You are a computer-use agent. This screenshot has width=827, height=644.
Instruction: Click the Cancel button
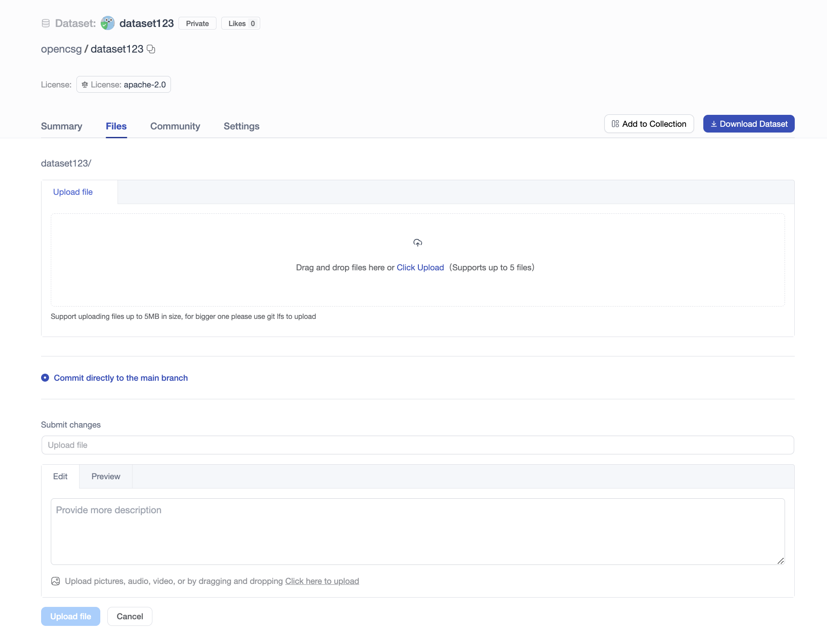(x=129, y=617)
